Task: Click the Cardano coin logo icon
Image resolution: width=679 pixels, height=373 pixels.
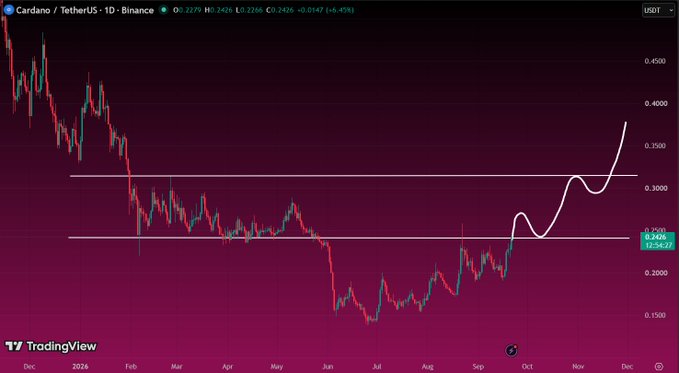Action: point(8,10)
